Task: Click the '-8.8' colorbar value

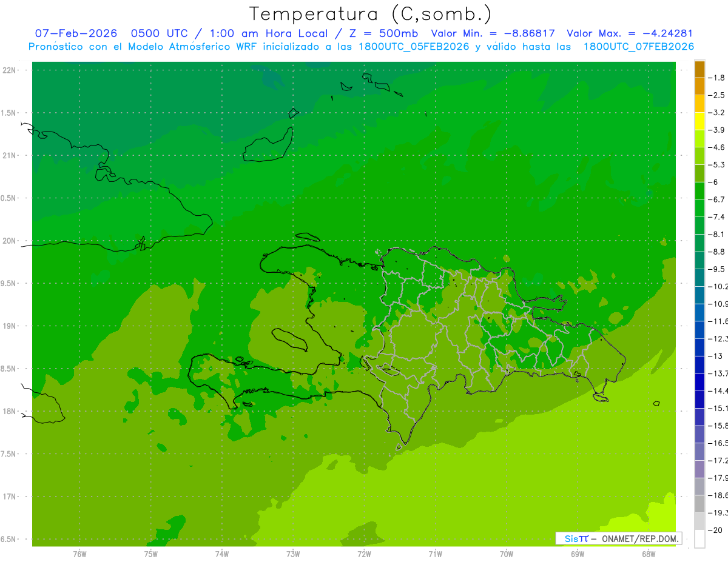Action: (x=718, y=252)
